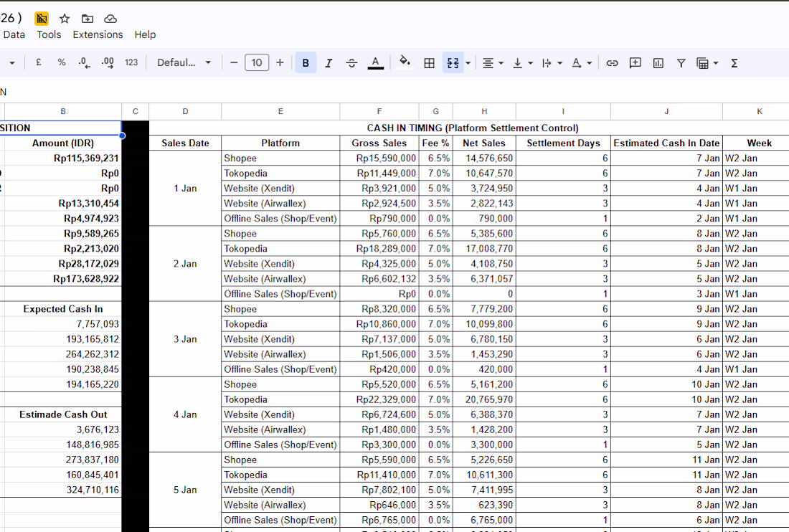Open the functions sigma menu
This screenshot has height=532, width=789.
point(734,63)
